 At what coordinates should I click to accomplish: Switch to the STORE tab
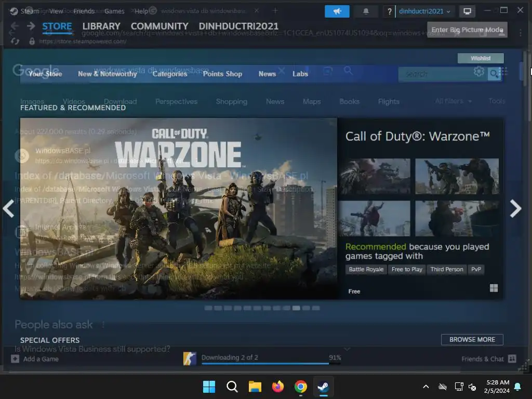[x=57, y=26]
